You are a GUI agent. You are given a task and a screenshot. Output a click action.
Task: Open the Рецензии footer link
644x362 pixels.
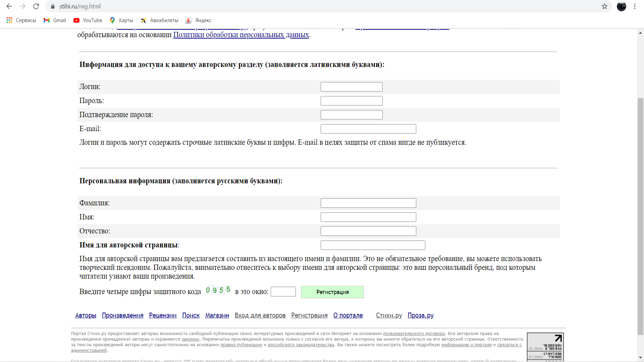click(x=163, y=315)
